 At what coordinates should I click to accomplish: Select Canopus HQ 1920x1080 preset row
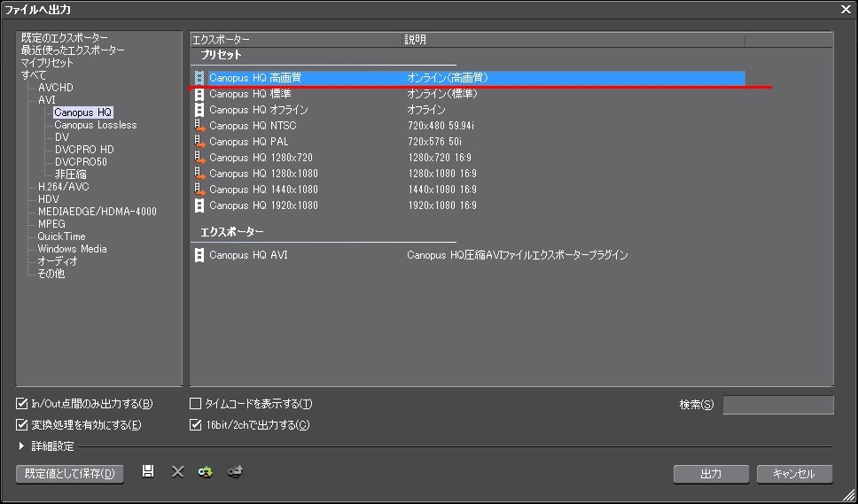469,205
